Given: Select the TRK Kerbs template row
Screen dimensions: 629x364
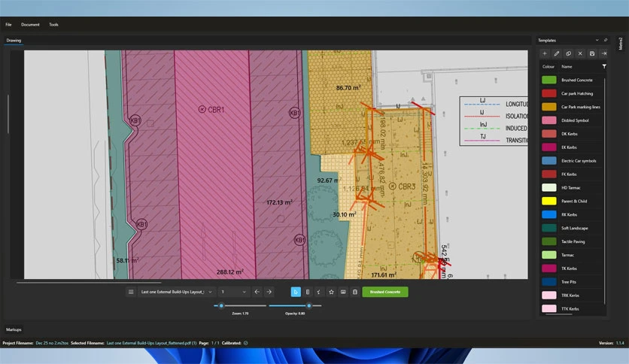Looking at the screenshot, I should point(572,296).
